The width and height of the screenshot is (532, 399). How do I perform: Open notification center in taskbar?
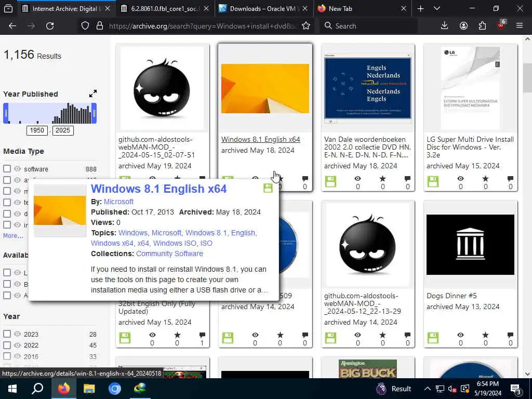click(516, 389)
